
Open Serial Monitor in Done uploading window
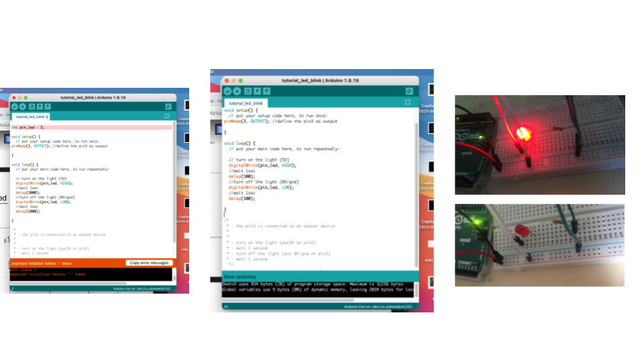(x=409, y=91)
